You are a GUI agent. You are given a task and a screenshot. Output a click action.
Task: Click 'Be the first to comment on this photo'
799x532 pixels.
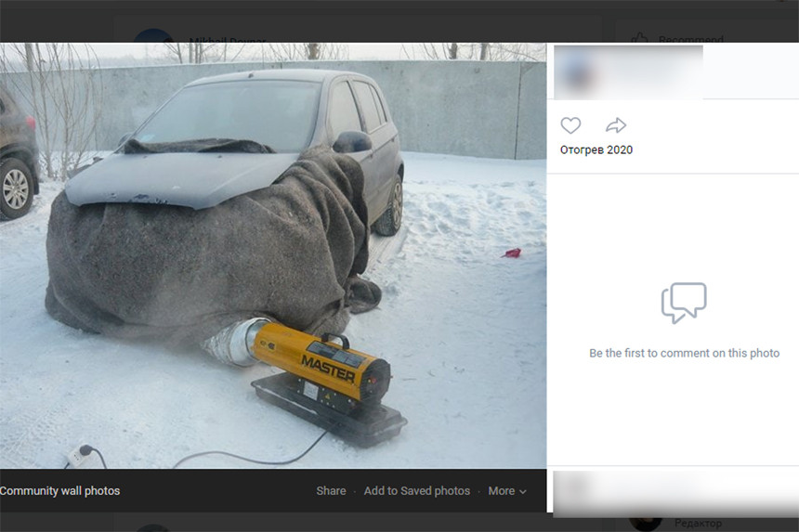pos(685,353)
